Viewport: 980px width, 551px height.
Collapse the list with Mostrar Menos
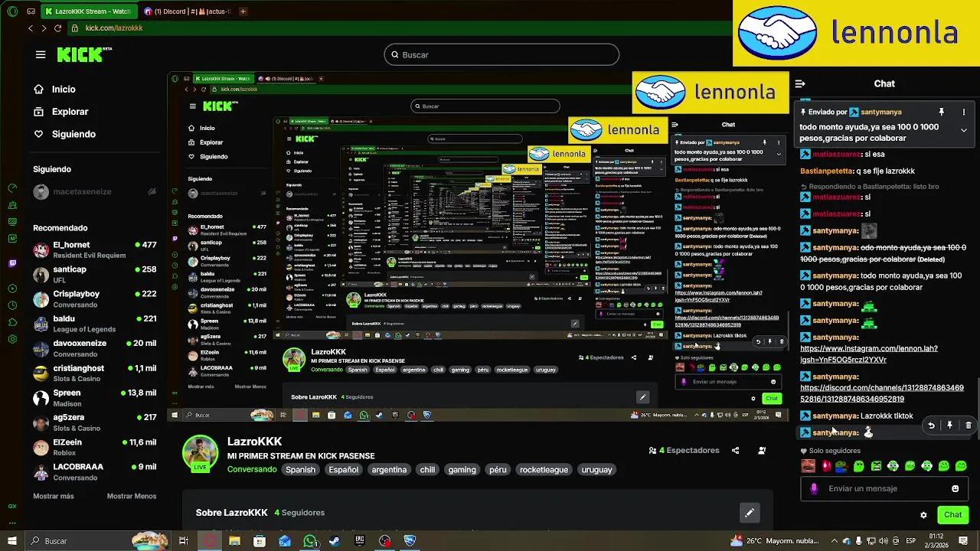click(x=132, y=496)
